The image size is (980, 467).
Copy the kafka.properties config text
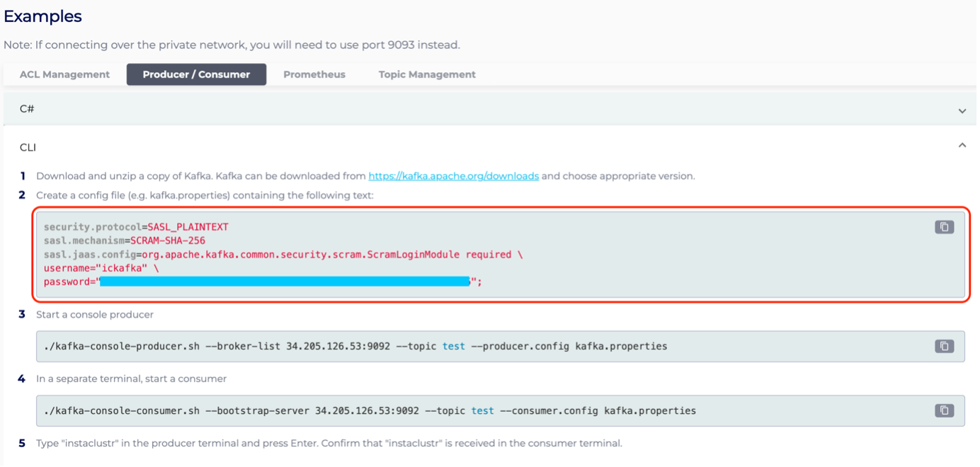point(944,227)
